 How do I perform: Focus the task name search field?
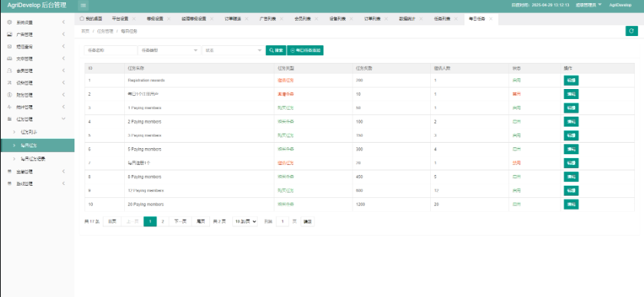pos(110,50)
